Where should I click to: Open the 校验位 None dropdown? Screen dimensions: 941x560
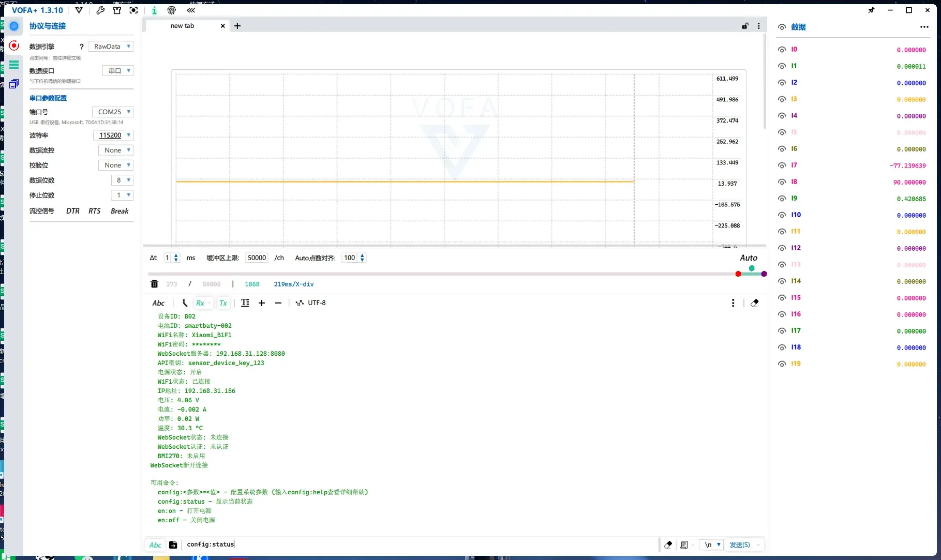pyautogui.click(x=116, y=165)
